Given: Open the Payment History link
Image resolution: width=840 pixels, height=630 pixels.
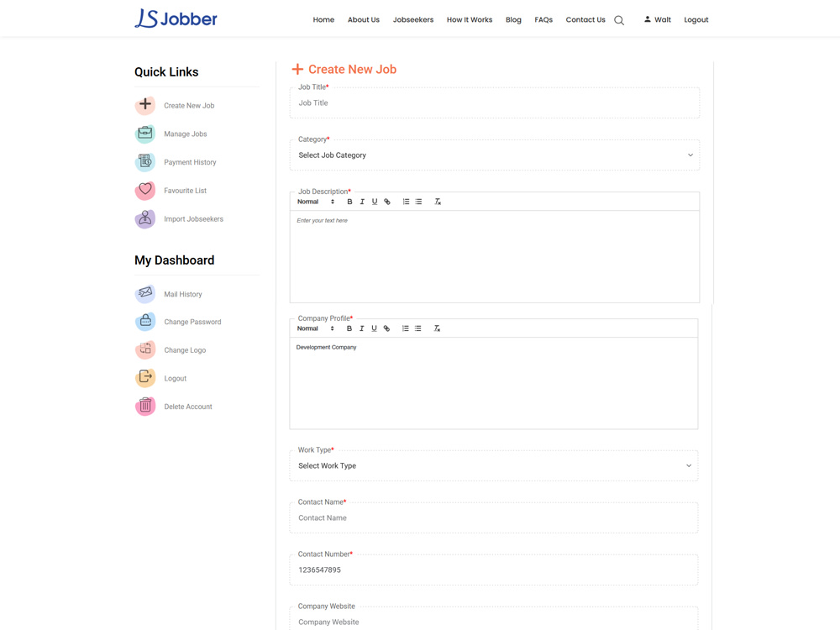Looking at the screenshot, I should pos(190,162).
